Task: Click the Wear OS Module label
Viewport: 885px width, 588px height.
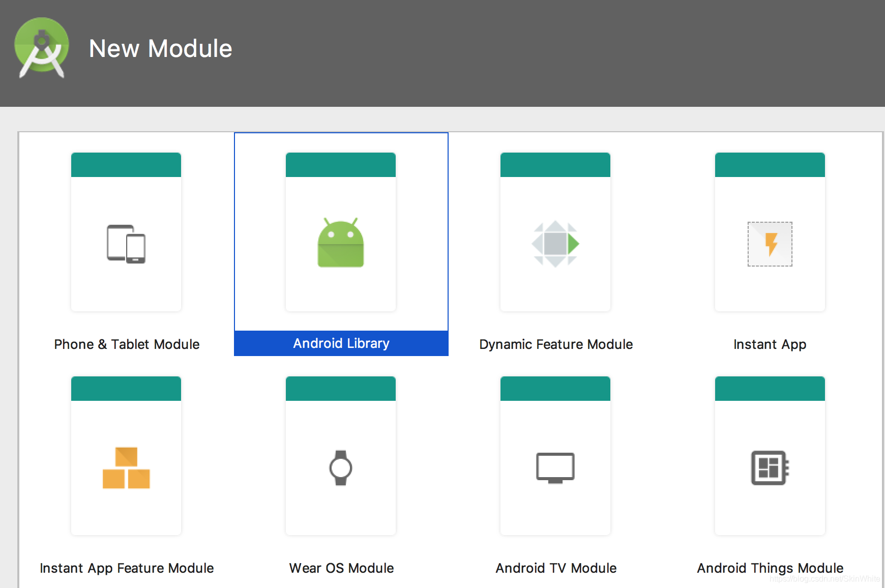Action: [x=341, y=568]
